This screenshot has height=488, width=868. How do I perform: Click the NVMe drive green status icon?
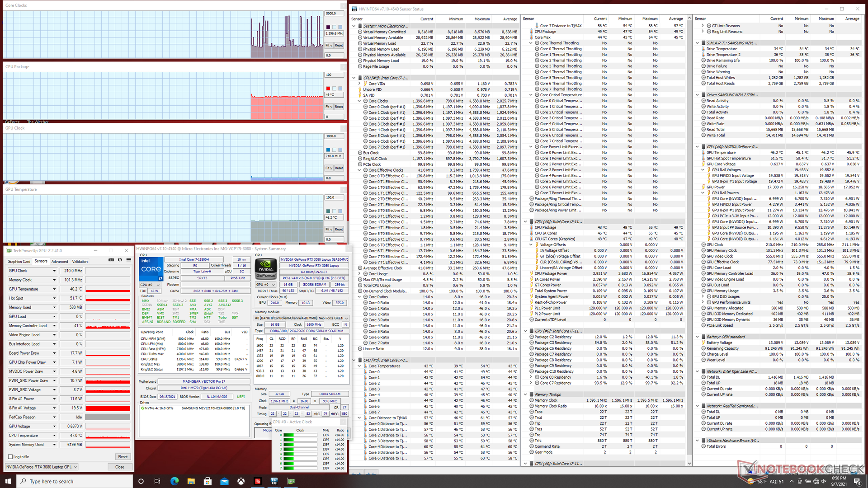(x=142, y=408)
